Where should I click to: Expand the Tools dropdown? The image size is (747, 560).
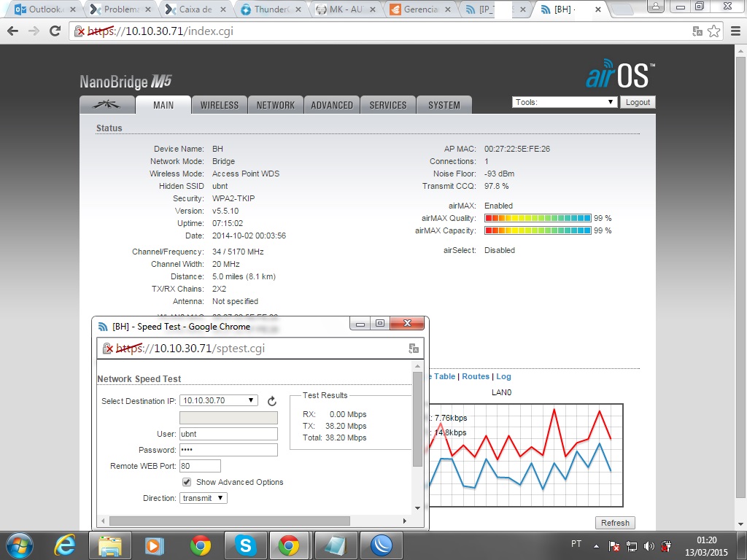pos(565,102)
